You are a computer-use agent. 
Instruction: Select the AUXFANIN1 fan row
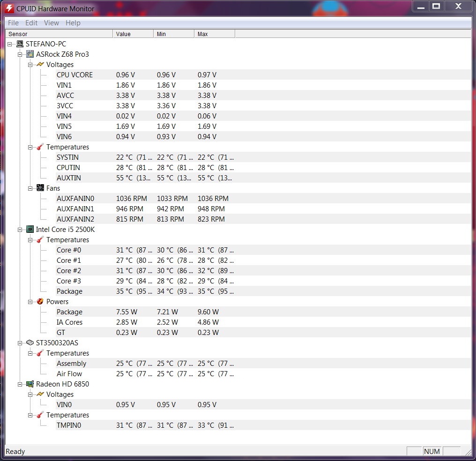[x=263, y=209]
